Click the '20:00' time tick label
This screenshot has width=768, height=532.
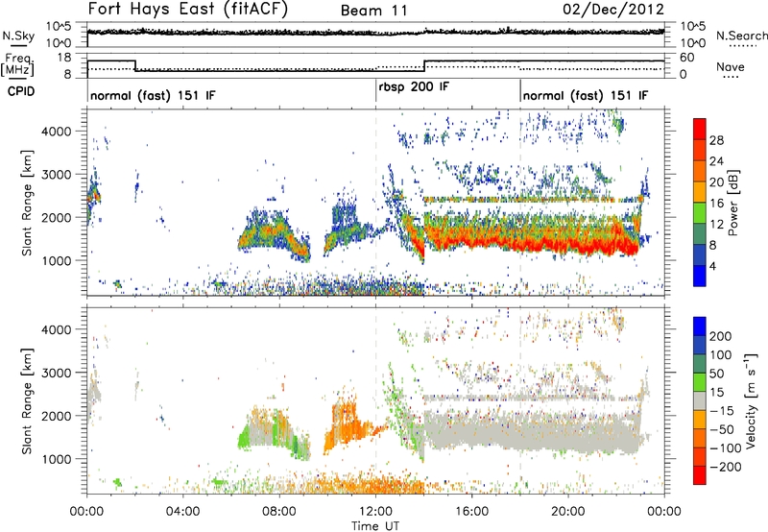(568, 512)
